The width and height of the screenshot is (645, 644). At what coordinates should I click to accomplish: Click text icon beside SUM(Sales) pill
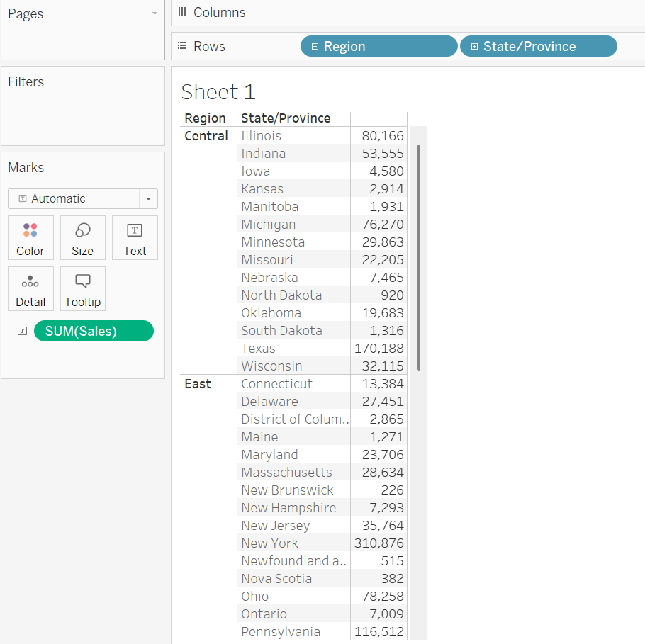(x=22, y=331)
